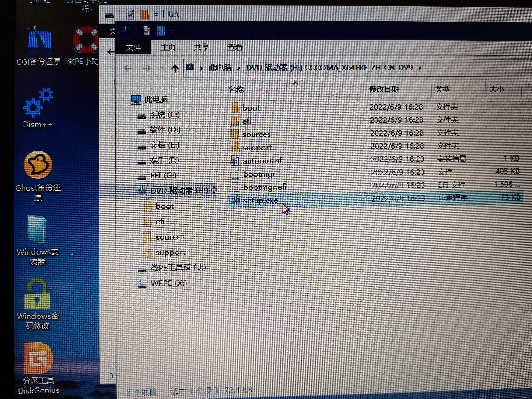Click the boot folder icon in file list

[235, 107]
